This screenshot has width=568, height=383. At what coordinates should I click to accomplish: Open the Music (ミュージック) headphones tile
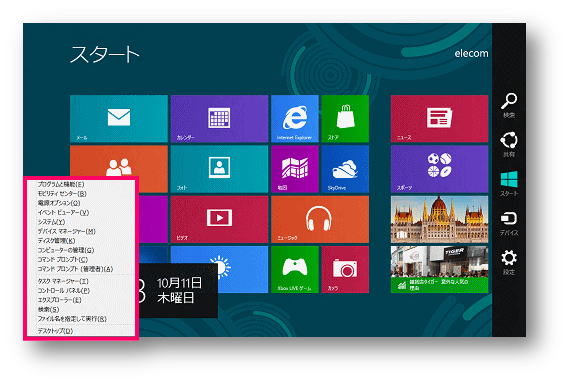[x=320, y=219]
